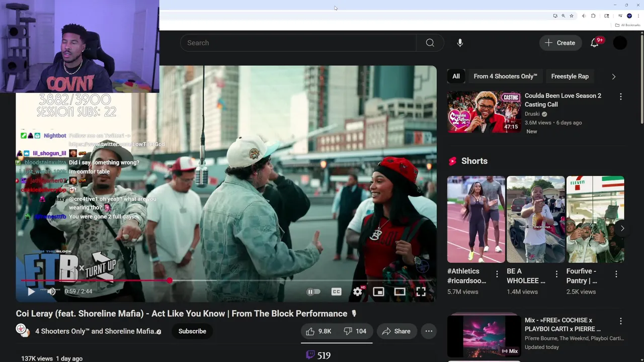644x362 pixels.
Task: Open the BE A WHOLEEE short thumbnail
Action: (x=535, y=219)
